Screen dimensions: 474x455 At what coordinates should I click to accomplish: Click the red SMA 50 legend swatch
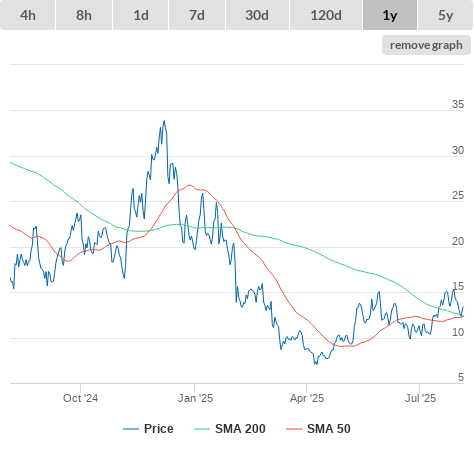(294, 429)
